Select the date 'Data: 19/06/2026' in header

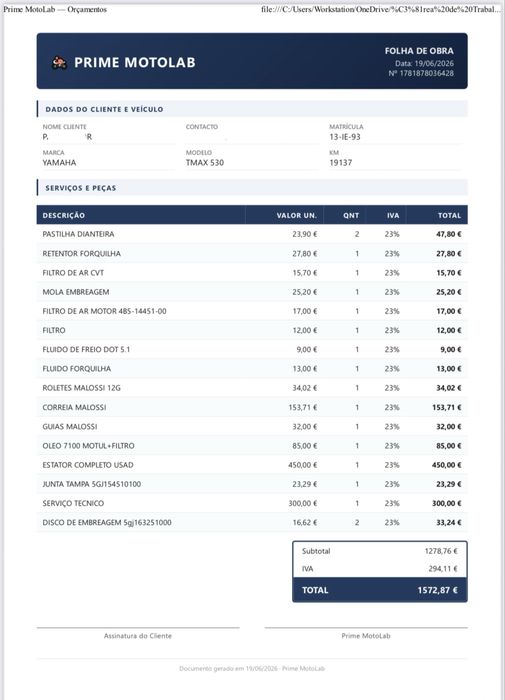[424, 63]
